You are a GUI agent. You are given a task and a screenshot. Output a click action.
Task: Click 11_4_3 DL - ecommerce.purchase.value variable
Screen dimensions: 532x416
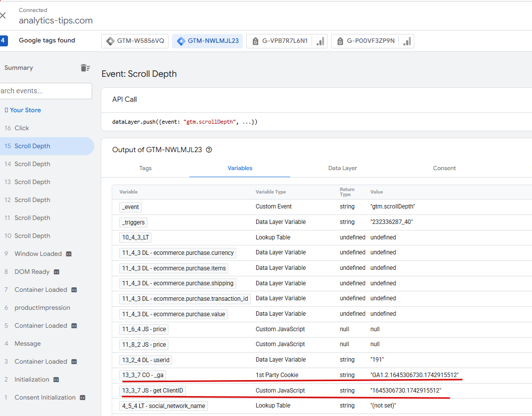174,314
